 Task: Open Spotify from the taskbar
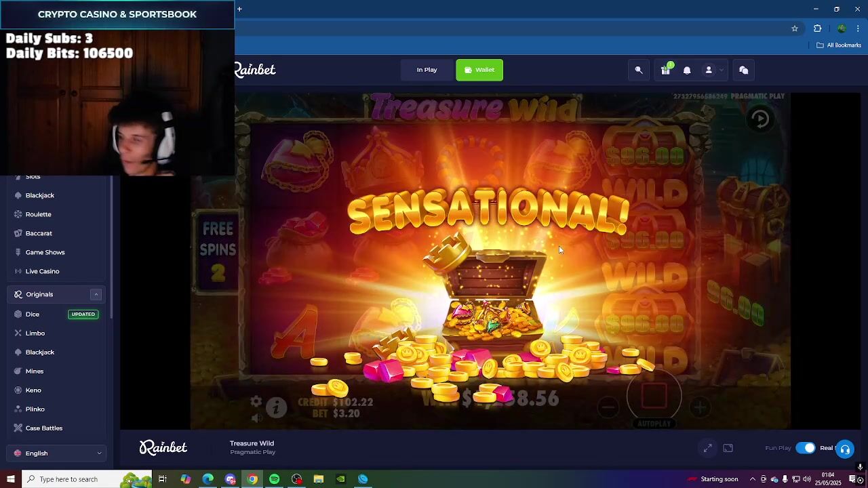pyautogui.click(x=274, y=479)
